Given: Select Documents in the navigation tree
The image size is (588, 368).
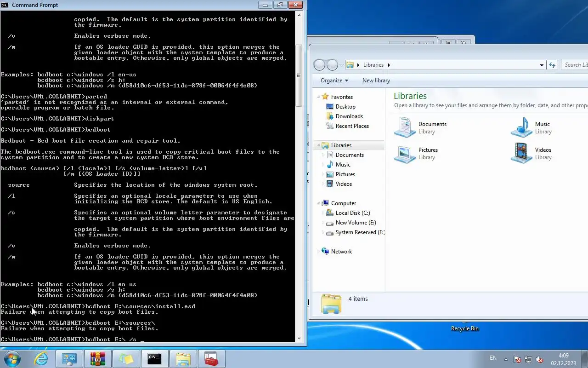Looking at the screenshot, I should tap(350, 155).
